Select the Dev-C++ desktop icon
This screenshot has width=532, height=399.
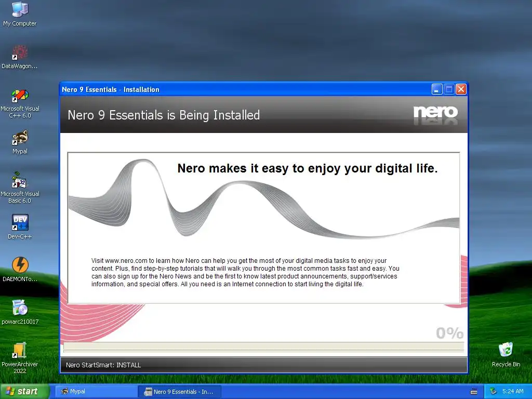pos(20,227)
